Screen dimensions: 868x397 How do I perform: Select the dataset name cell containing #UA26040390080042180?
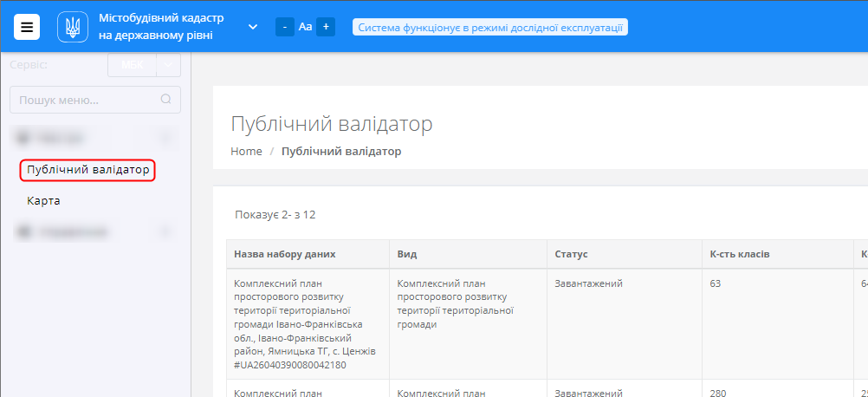[x=308, y=324]
